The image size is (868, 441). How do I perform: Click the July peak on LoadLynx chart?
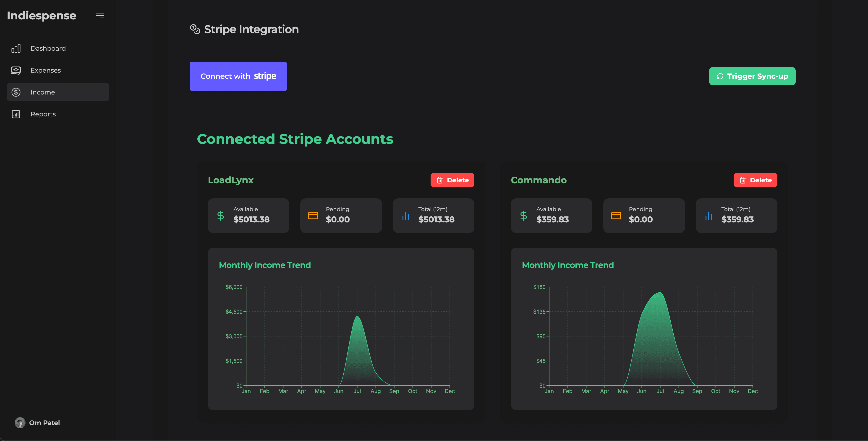tap(357, 317)
